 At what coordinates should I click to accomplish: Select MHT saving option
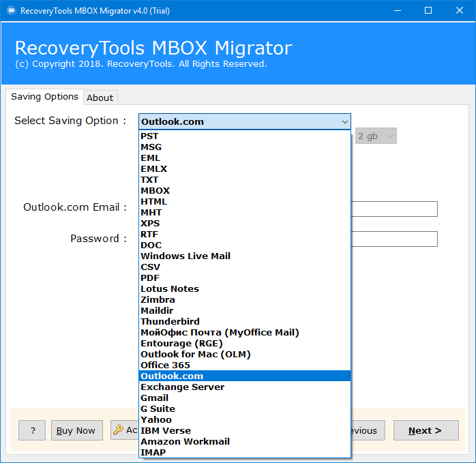pyautogui.click(x=245, y=213)
